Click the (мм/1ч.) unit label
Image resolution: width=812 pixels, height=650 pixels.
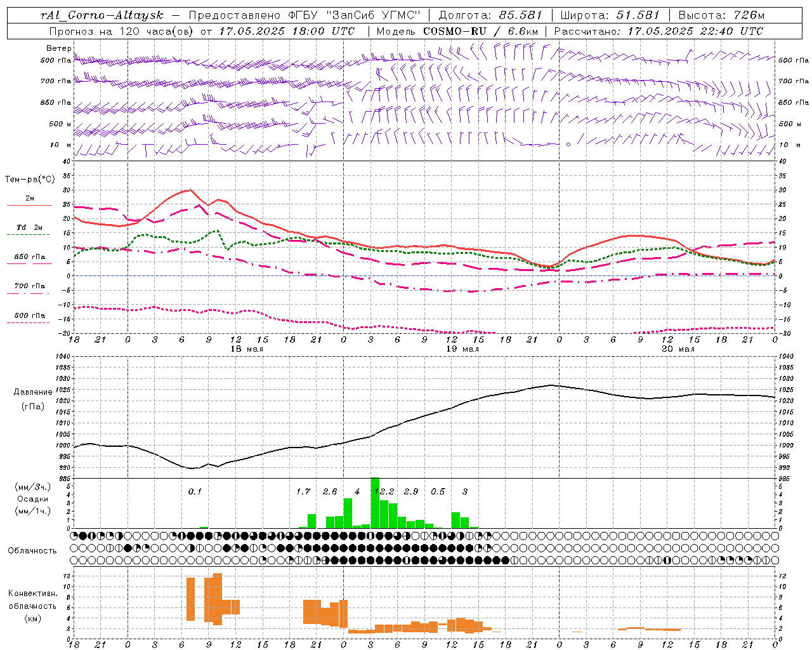pyautogui.click(x=32, y=511)
